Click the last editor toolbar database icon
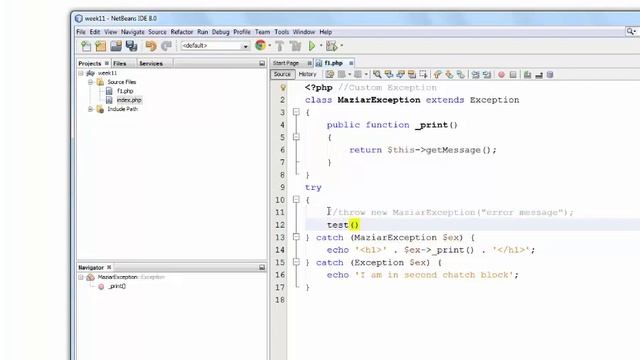The height and width of the screenshot is (360, 640). [x=550, y=74]
